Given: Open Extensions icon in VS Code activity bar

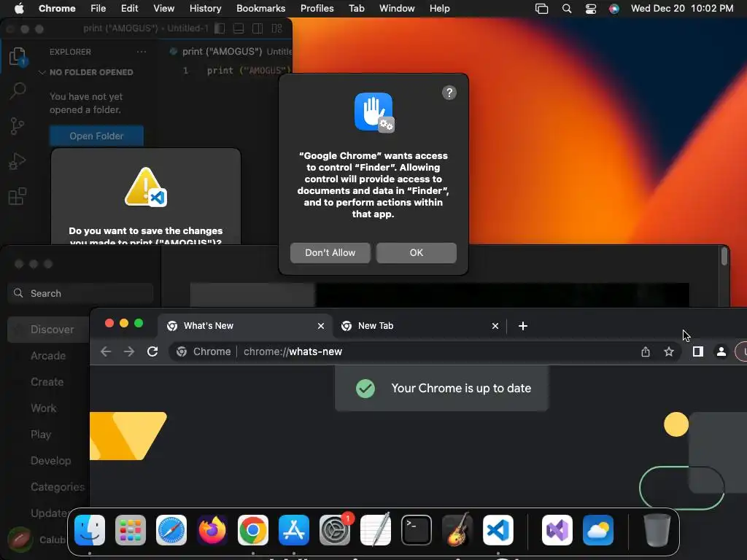Looking at the screenshot, I should 18,196.
